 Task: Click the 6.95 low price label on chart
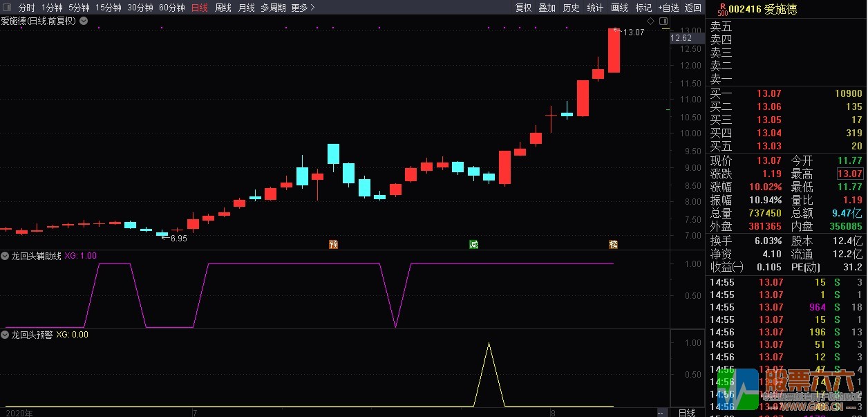tap(178, 239)
